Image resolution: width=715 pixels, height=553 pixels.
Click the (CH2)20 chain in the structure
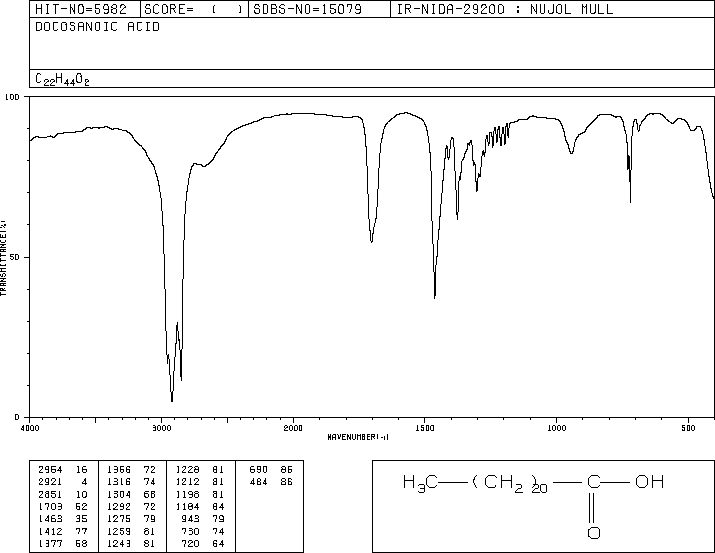click(x=510, y=484)
